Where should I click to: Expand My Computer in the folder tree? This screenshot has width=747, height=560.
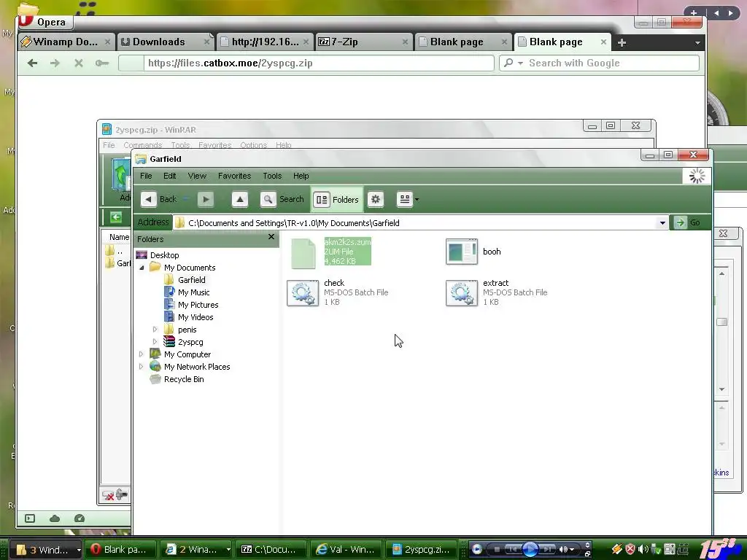tap(141, 354)
